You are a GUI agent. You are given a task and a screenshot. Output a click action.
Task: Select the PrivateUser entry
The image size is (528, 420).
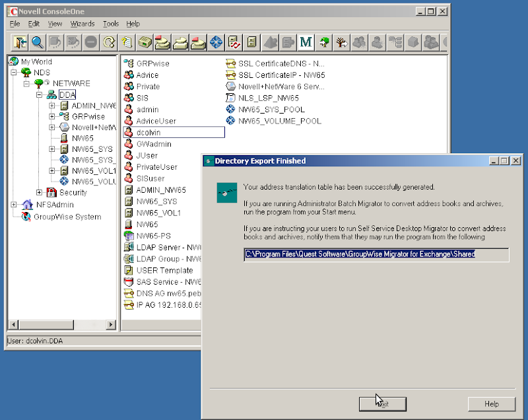click(x=156, y=166)
